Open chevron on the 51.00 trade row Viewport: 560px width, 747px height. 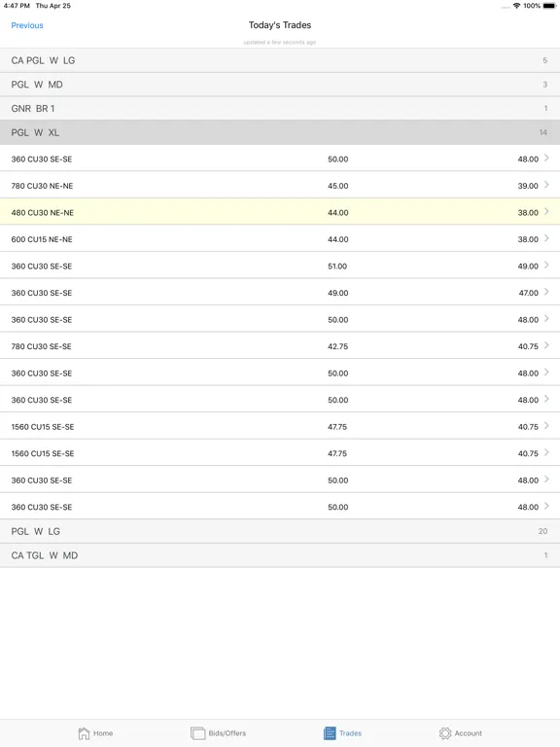(546, 265)
